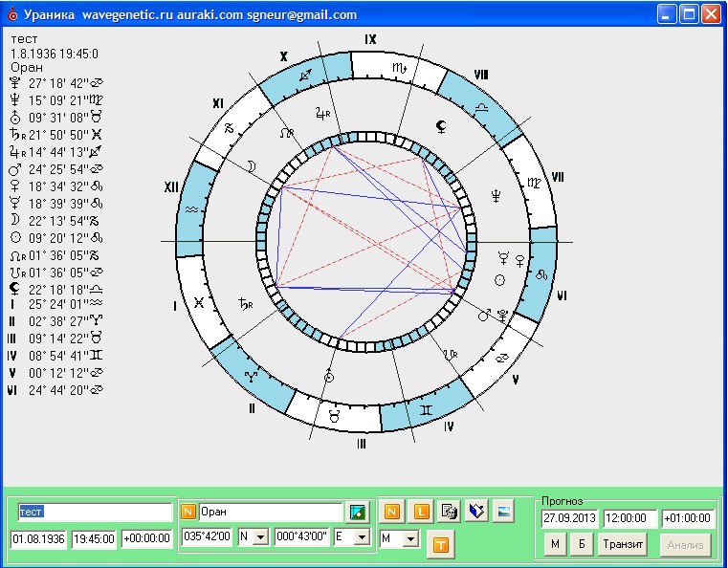Click the blue book icon
728x568 pixels.
tap(476, 512)
